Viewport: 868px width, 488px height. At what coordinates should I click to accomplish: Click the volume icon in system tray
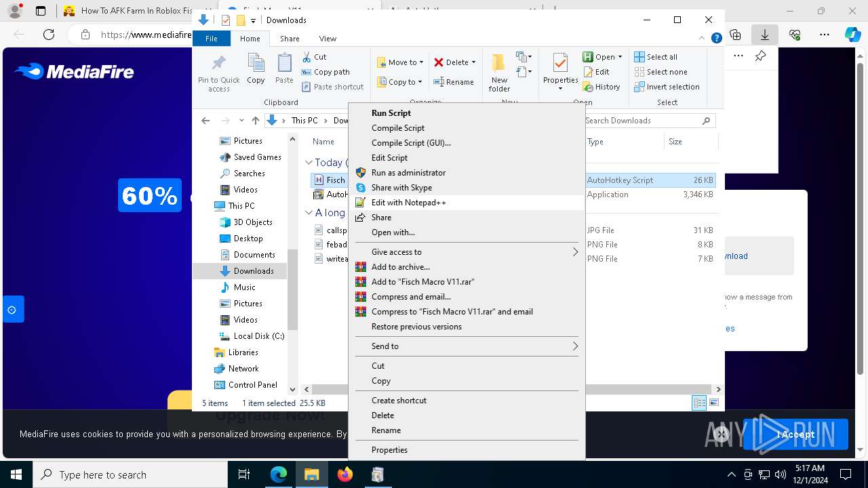point(780,474)
